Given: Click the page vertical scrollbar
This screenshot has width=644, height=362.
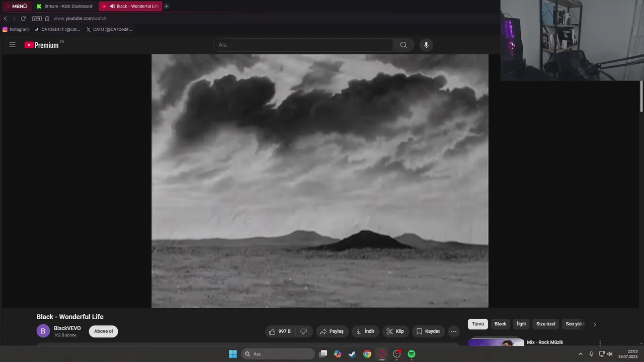Looking at the screenshot, I should (x=641, y=96).
